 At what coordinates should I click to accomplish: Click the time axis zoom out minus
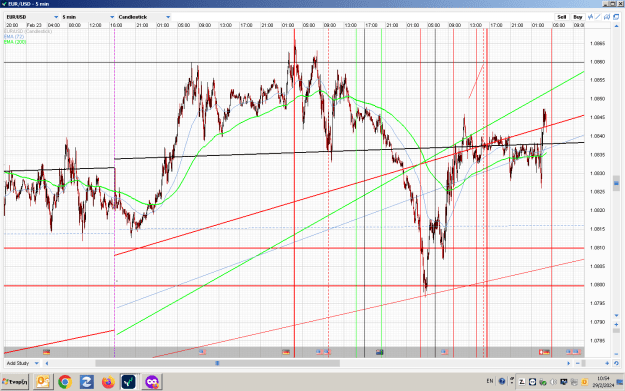coord(578,363)
